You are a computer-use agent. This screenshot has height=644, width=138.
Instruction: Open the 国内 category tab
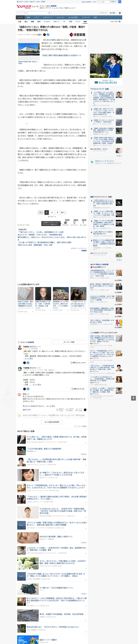click(x=26, y=21)
